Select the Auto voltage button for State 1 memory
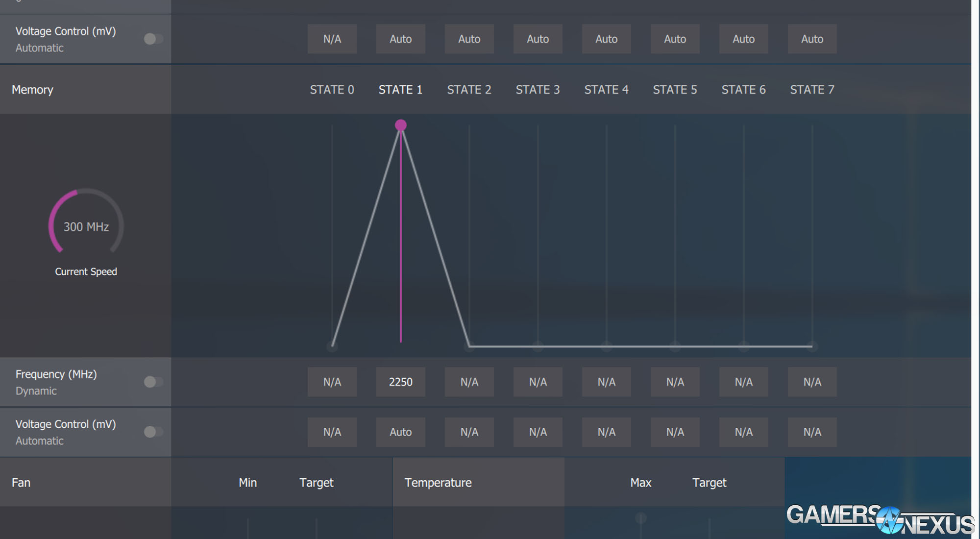980x539 pixels. coord(400,432)
